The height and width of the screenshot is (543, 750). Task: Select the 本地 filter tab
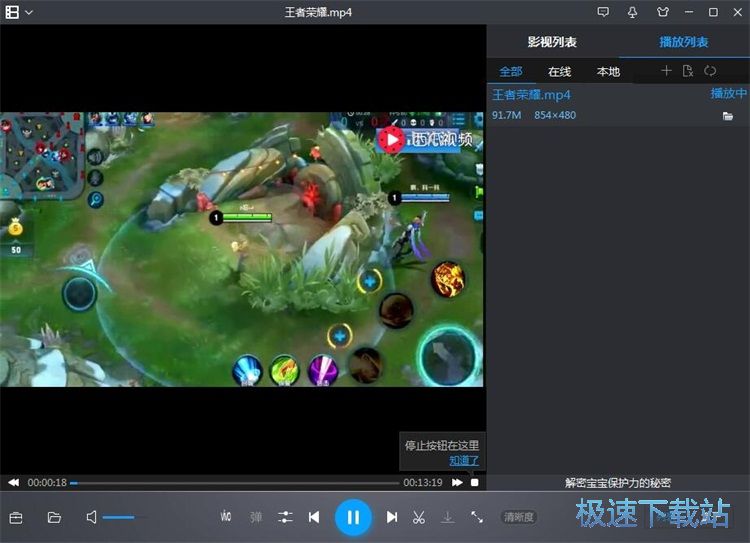click(608, 72)
